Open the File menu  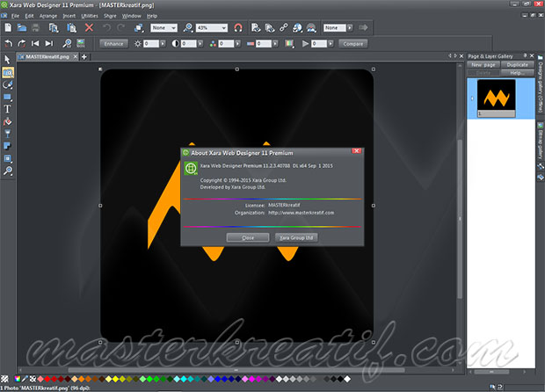[15, 16]
